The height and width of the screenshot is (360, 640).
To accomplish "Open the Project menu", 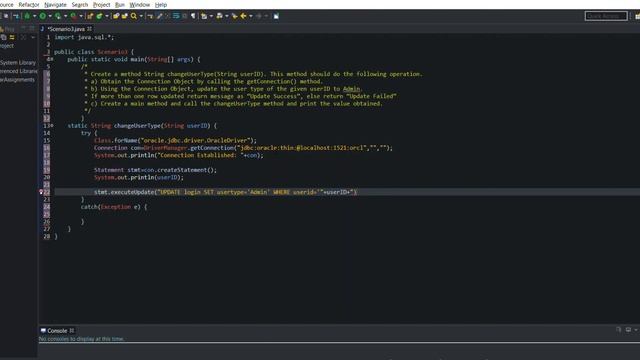I will [x=101, y=5].
